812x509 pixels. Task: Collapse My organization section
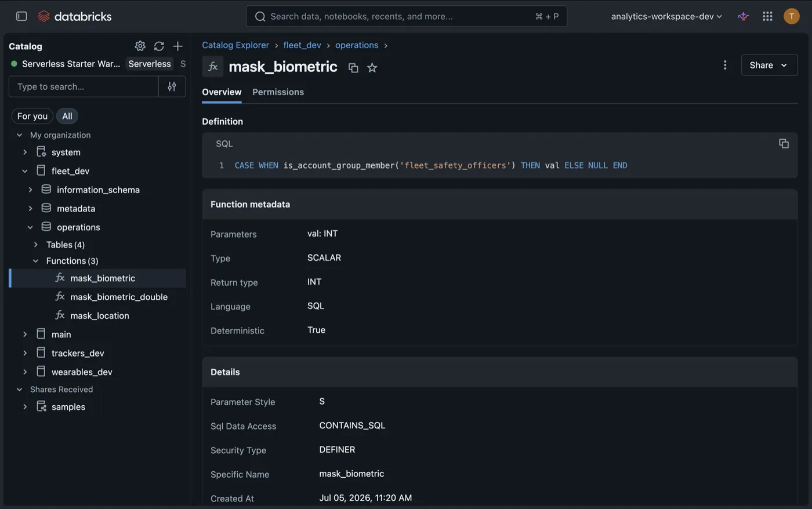click(x=19, y=135)
